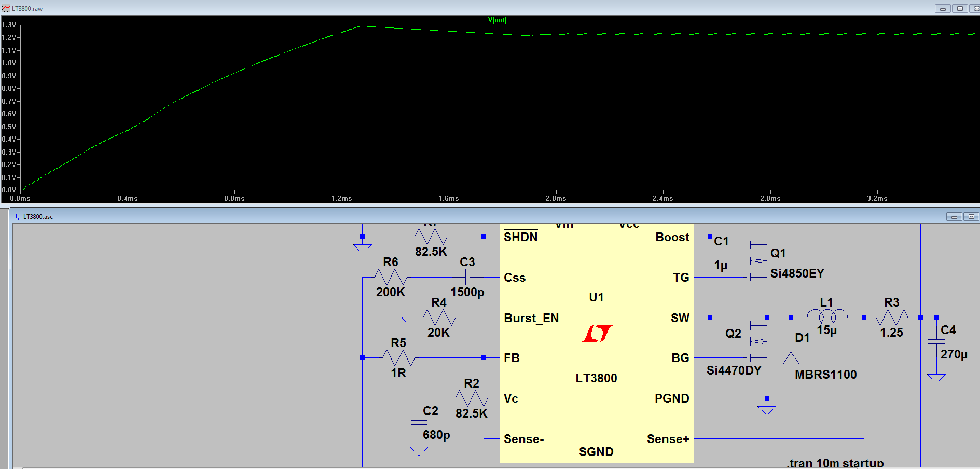Click the 20K value of R4
The width and height of the screenshot is (980, 469).
438,333
